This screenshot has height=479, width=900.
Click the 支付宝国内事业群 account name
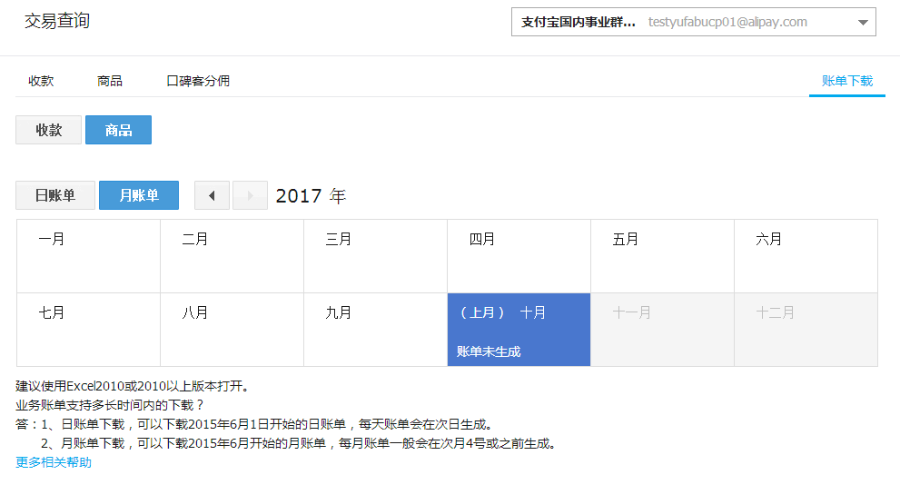tap(578, 22)
